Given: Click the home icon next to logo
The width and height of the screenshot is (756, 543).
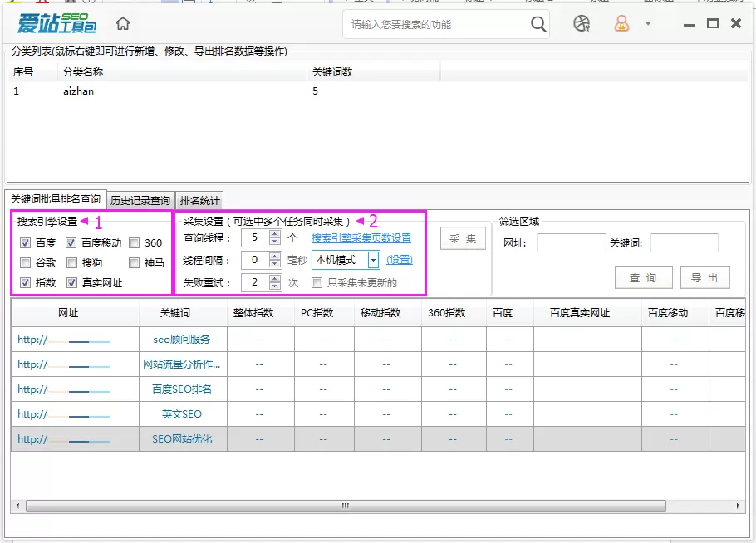Looking at the screenshot, I should 123,23.
